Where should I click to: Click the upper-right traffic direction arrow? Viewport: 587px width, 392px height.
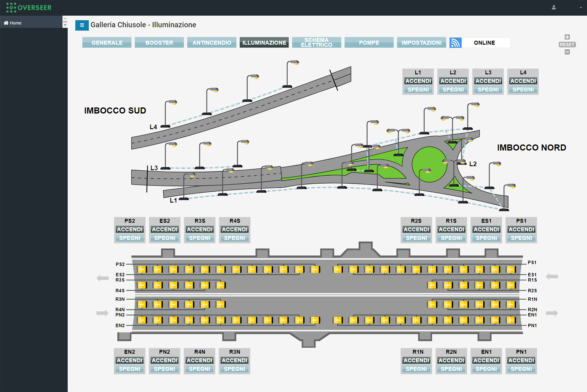tap(552, 276)
